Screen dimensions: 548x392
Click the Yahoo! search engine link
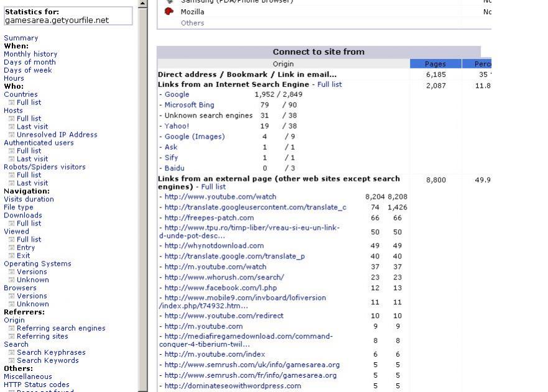coord(177,126)
